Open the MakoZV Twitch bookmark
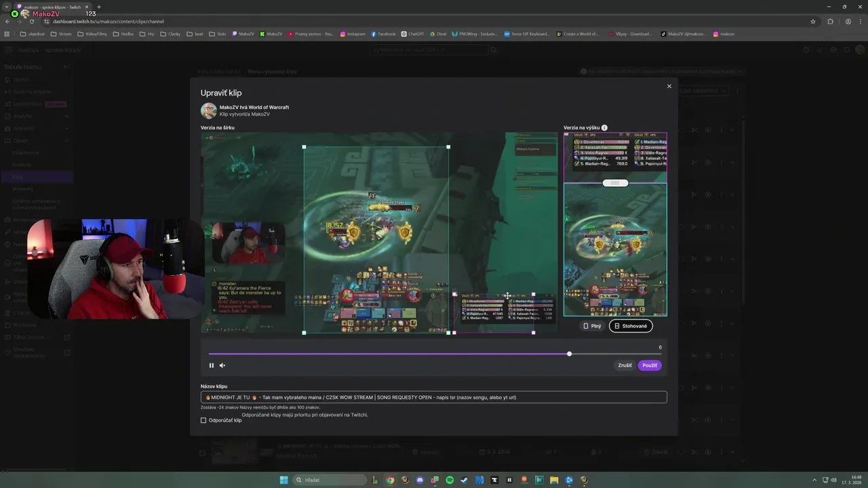 point(243,34)
